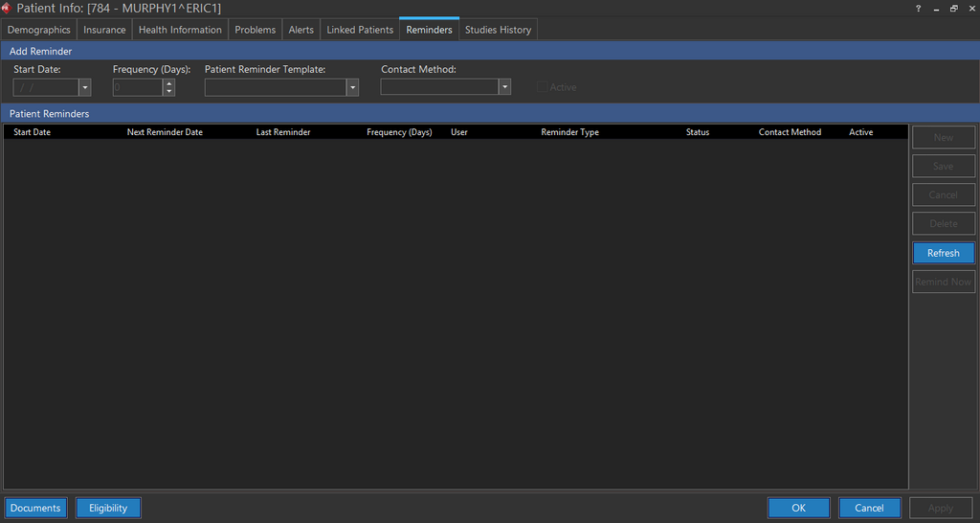Switch to the Demographics tab
Screen dimensions: 980x523
pos(39,30)
